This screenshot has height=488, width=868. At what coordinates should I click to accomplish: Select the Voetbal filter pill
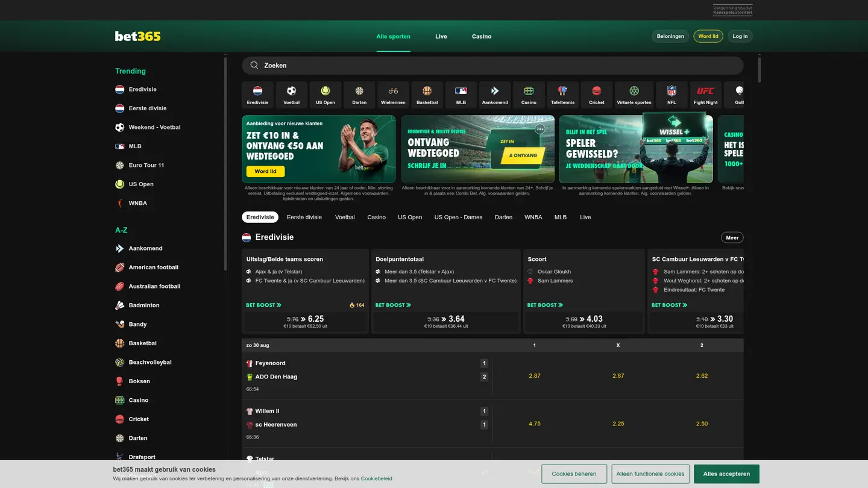click(x=345, y=217)
